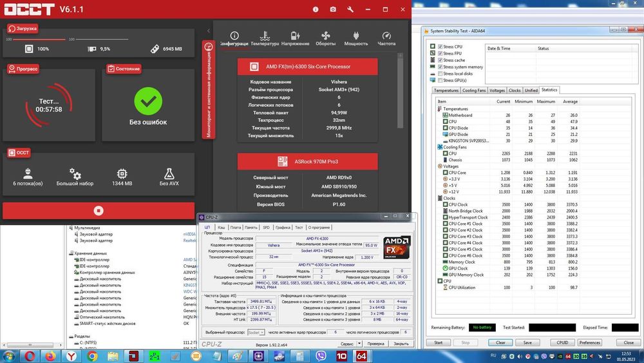Image resolution: width=644 pixels, height=363 pixels.
Task: Enable Stress local disks checkbox
Action: tap(440, 74)
